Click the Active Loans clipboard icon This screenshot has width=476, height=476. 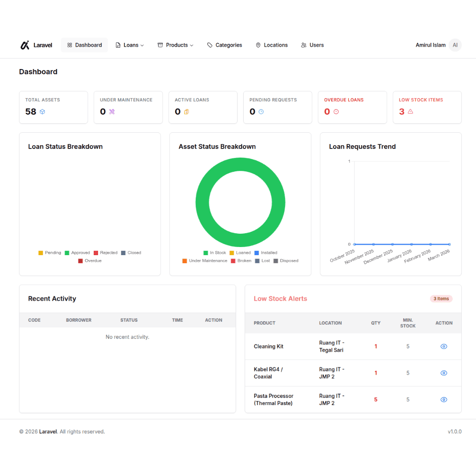[187, 112]
